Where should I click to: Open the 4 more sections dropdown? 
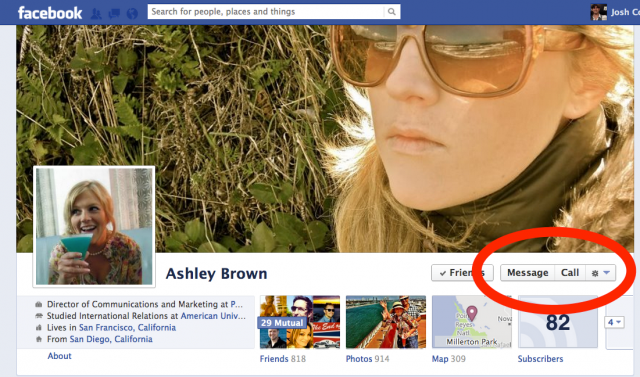click(x=614, y=322)
